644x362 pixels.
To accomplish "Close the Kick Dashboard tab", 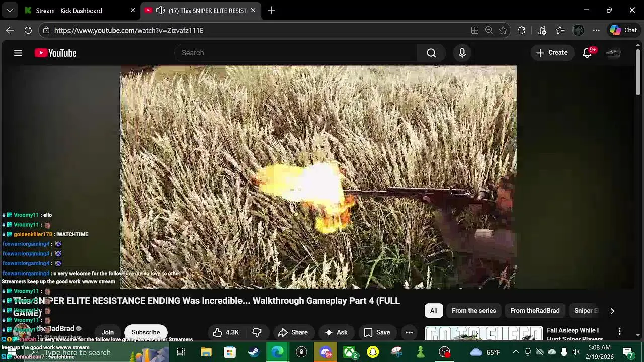I will click(x=133, y=10).
